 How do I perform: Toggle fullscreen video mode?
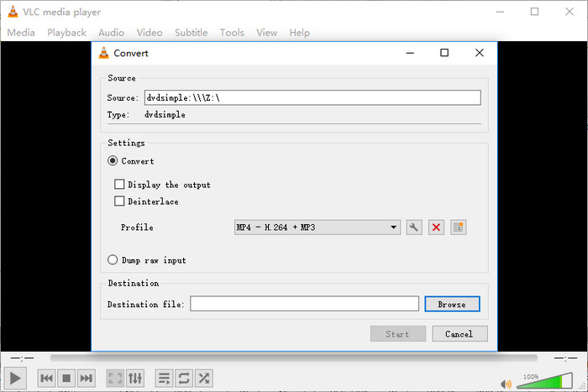(115, 378)
